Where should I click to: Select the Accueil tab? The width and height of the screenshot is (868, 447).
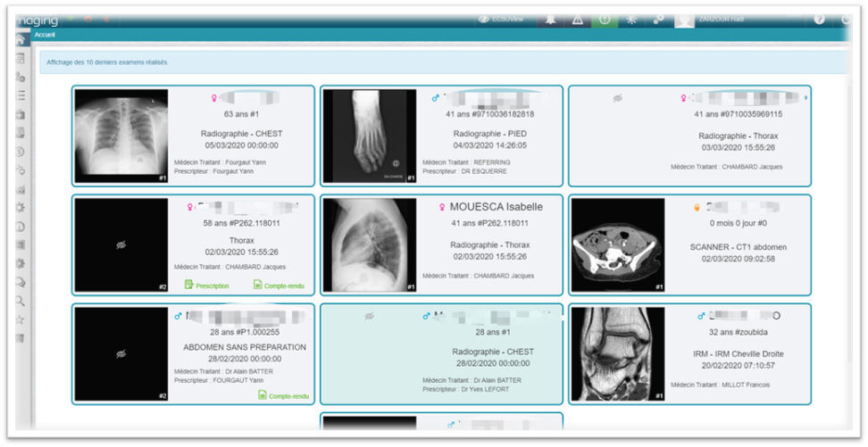(45, 35)
